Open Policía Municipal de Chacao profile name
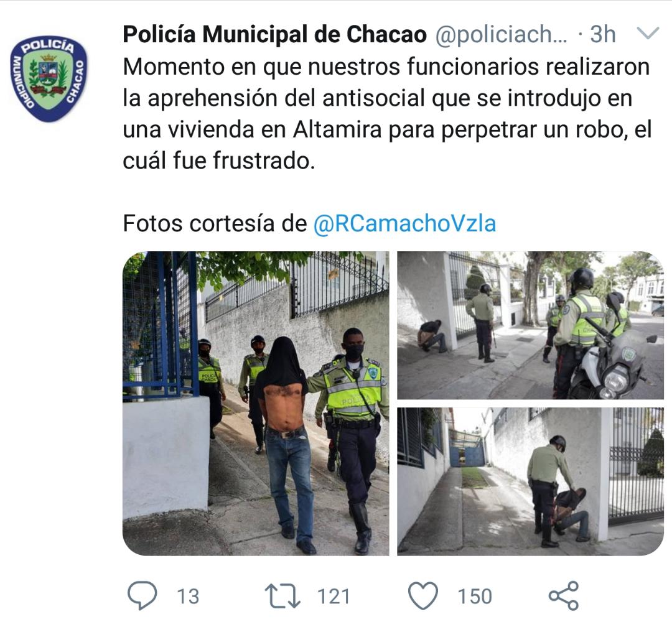672x627 pixels. click(275, 34)
